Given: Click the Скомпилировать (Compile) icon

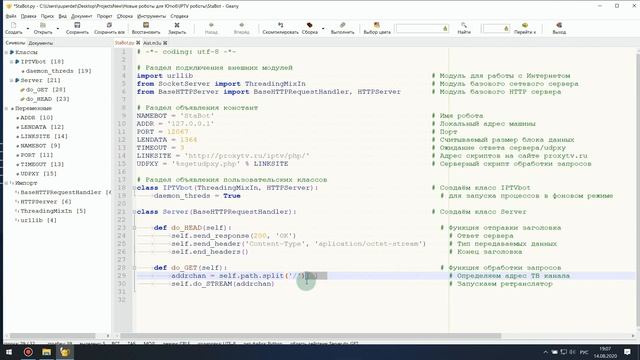Looking at the screenshot, I should (280, 25).
